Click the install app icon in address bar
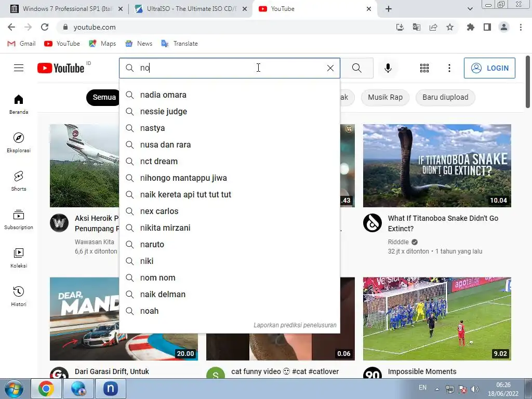The width and height of the screenshot is (532, 399). point(400,27)
